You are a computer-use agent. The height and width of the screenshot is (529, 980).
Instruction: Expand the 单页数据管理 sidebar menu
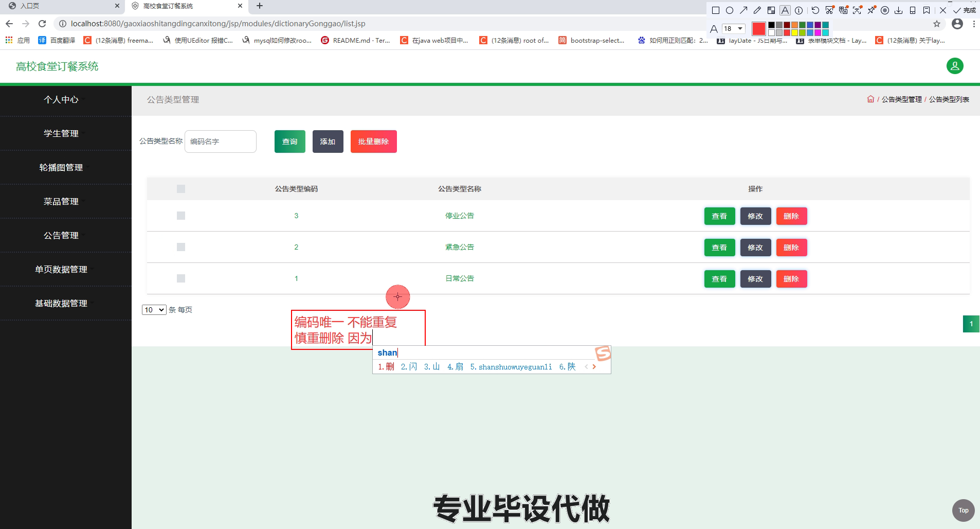tap(61, 270)
